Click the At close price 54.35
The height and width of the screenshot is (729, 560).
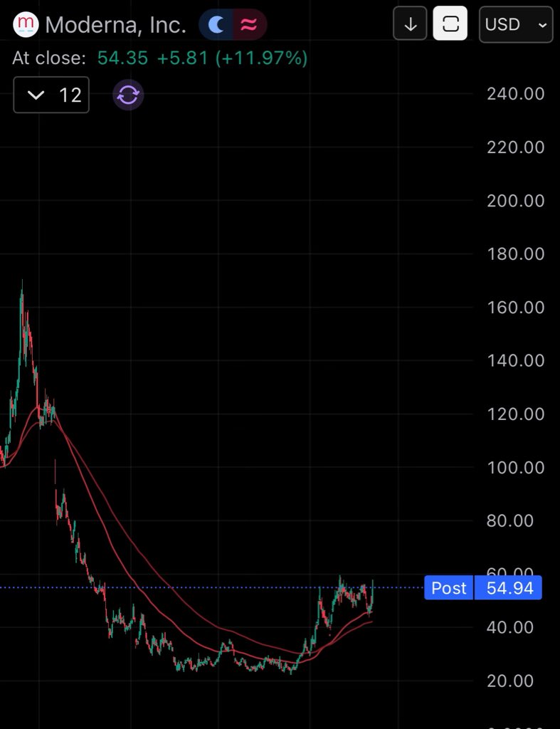[x=122, y=58]
